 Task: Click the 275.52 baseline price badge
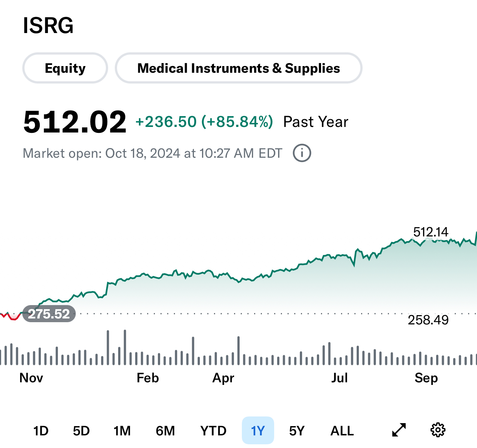coord(49,314)
